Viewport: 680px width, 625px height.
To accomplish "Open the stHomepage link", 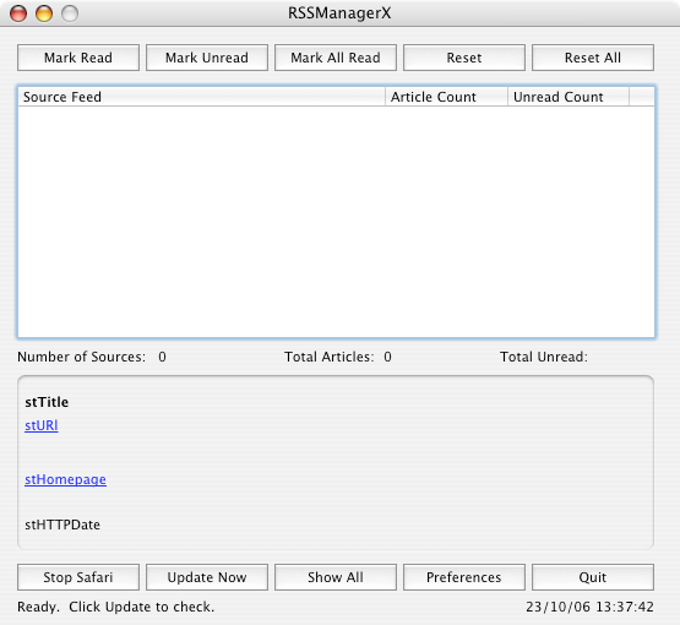I will click(65, 479).
